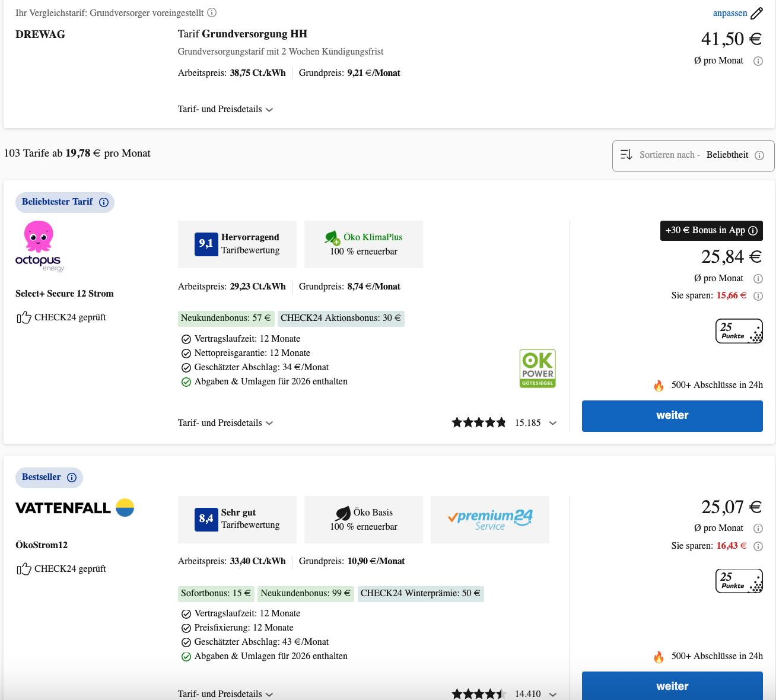Screen dimensions: 776x700
Task: Expand DREWAG Tarif- und Preisdetails
Action: (x=225, y=109)
